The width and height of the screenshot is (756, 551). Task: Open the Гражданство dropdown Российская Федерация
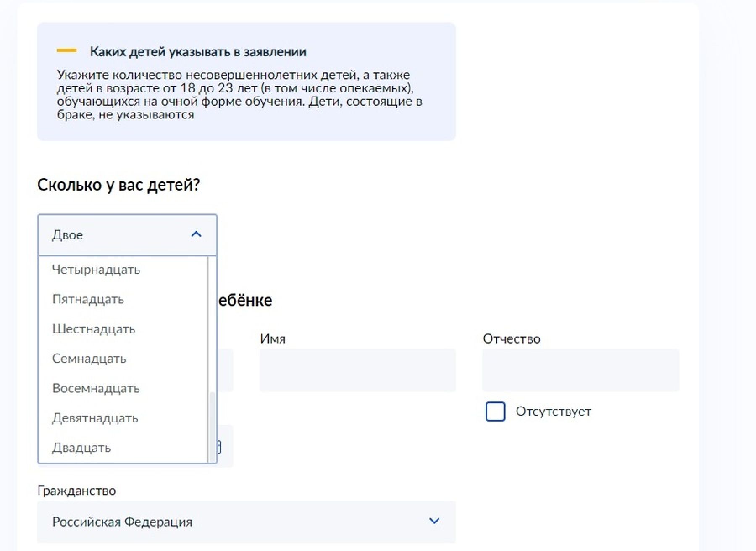[246, 522]
